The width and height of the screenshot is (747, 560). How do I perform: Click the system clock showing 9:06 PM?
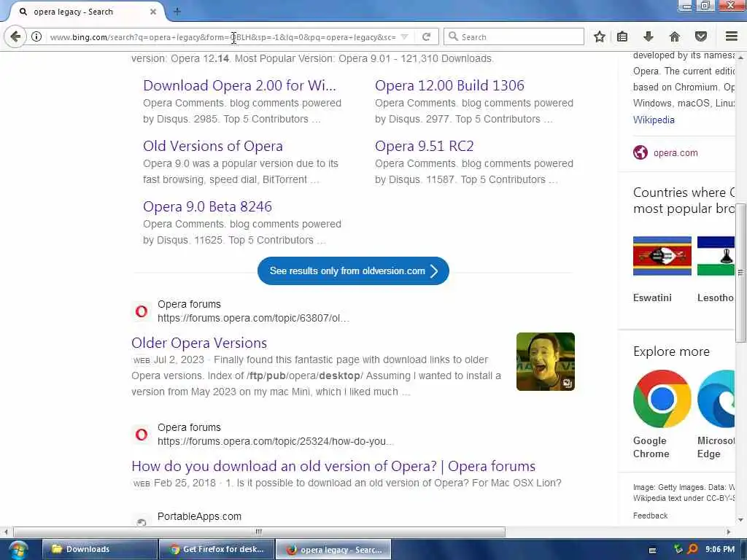coord(720,549)
